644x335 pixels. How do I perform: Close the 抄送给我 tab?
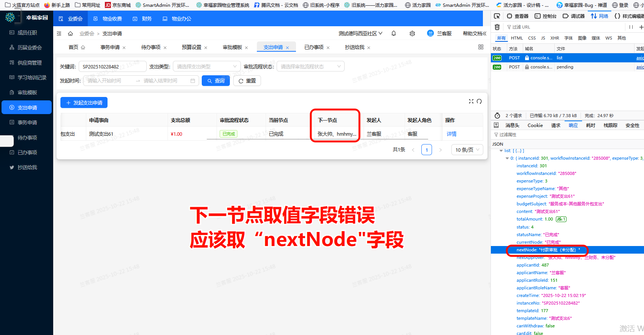click(369, 48)
